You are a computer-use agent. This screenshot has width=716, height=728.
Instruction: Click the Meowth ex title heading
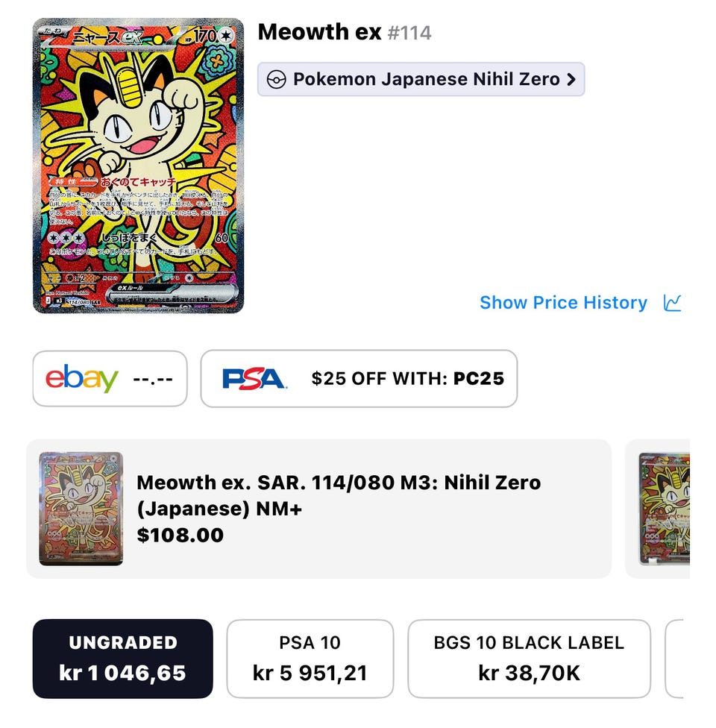tap(319, 32)
